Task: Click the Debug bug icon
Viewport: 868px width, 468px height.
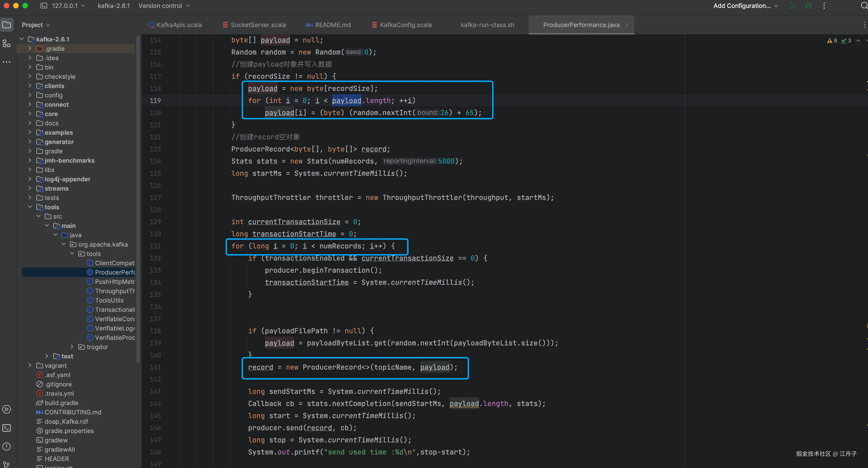Action: click(x=808, y=6)
